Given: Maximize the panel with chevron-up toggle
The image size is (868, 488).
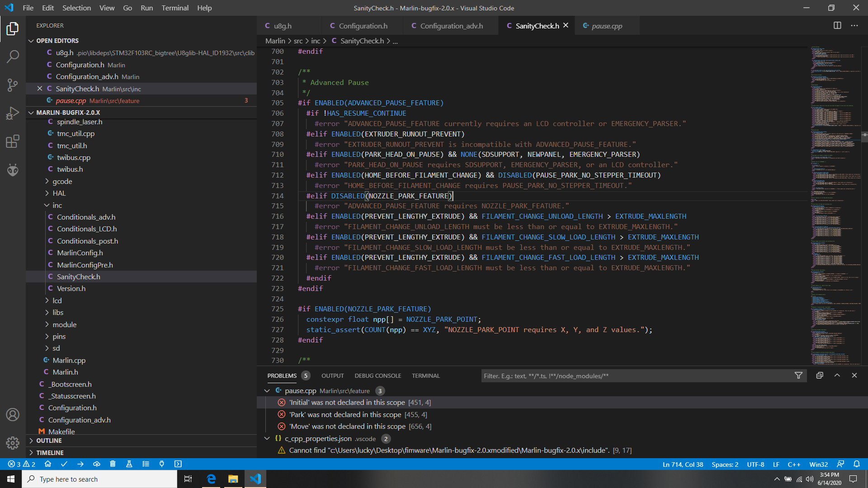Looking at the screenshot, I should coord(837,375).
